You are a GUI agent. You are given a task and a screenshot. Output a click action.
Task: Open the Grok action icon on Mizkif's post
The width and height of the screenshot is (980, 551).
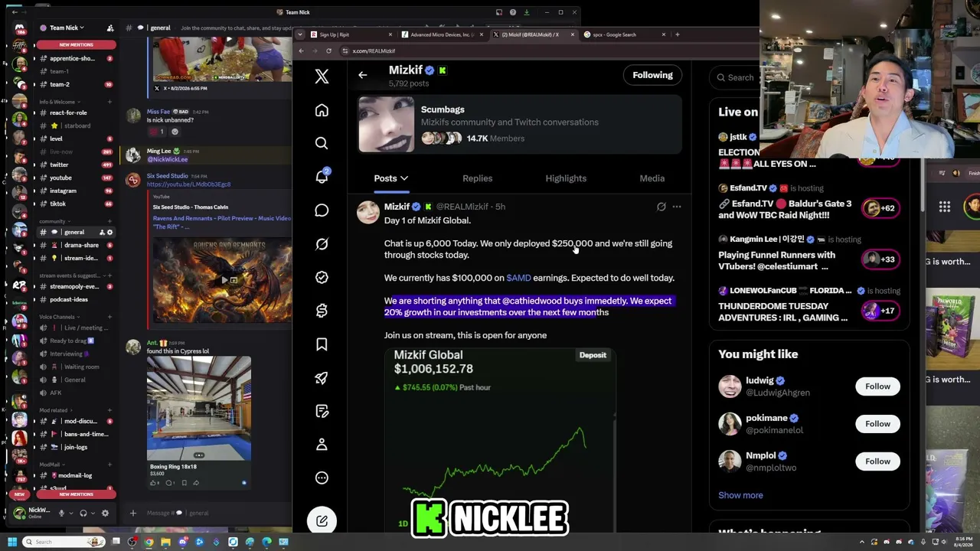(661, 207)
